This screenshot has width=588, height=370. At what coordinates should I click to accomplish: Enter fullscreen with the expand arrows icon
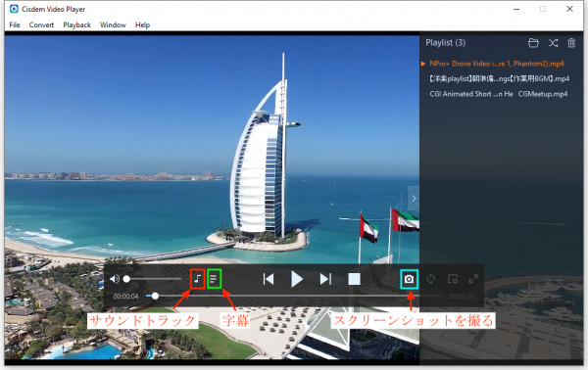coord(473,279)
